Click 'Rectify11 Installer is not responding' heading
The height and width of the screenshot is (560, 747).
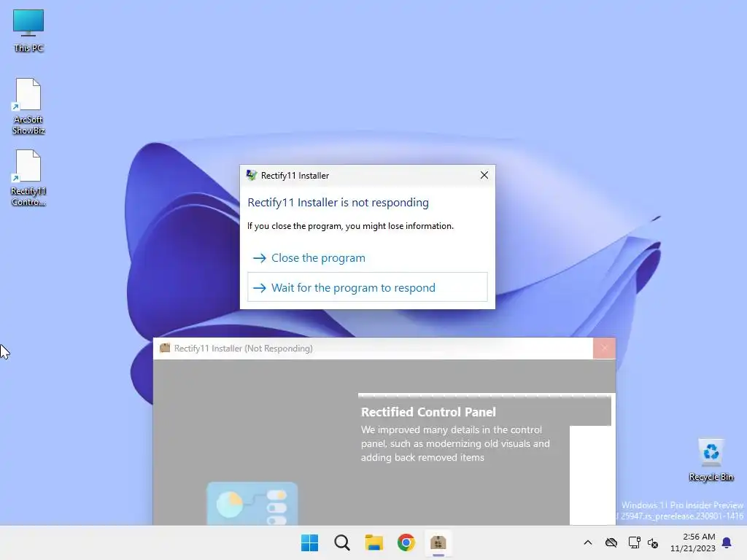tap(338, 203)
